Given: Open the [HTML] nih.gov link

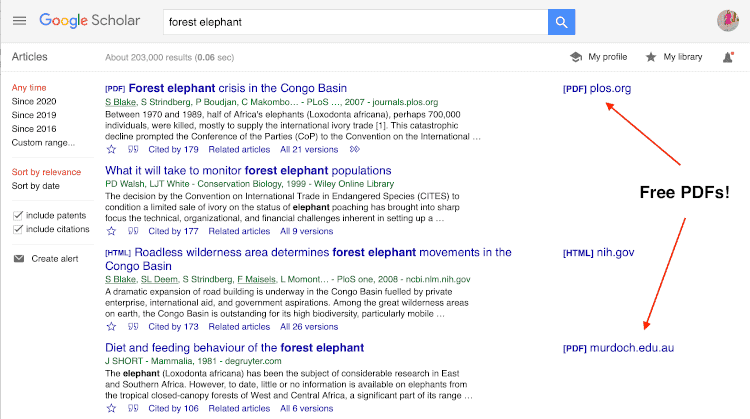Looking at the screenshot, I should point(598,253).
